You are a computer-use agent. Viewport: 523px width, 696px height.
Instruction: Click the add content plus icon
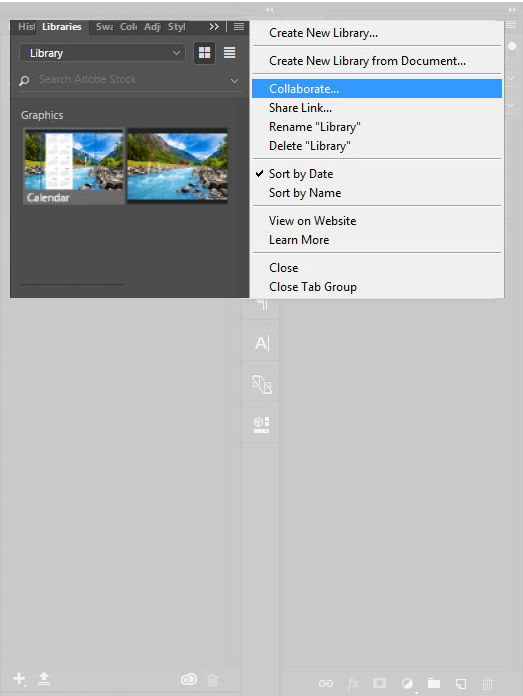tap(19, 678)
